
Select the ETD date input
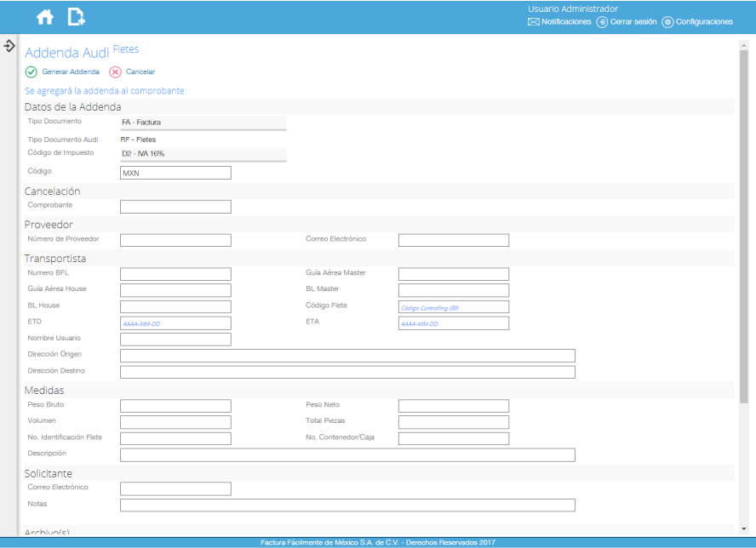pos(175,323)
